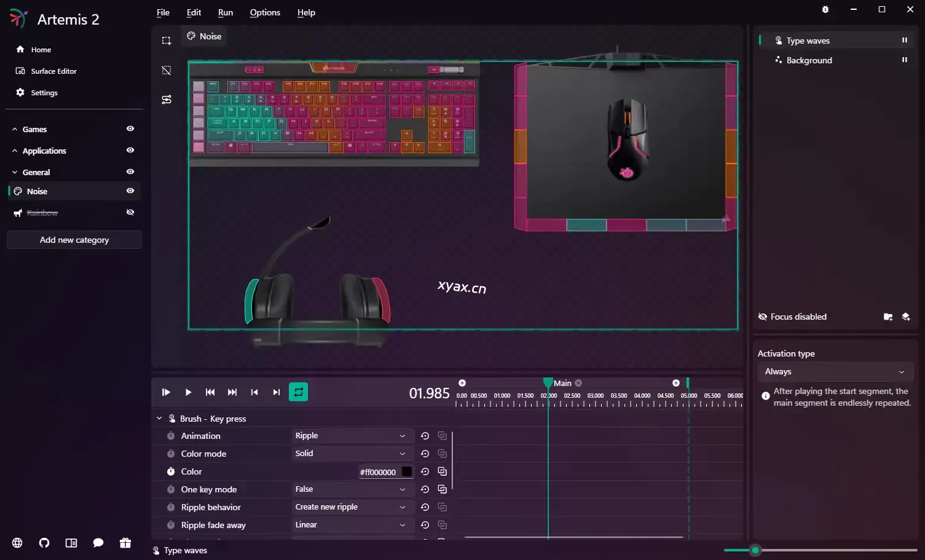
Task: Open Surface Editor page
Action: pyautogui.click(x=53, y=71)
